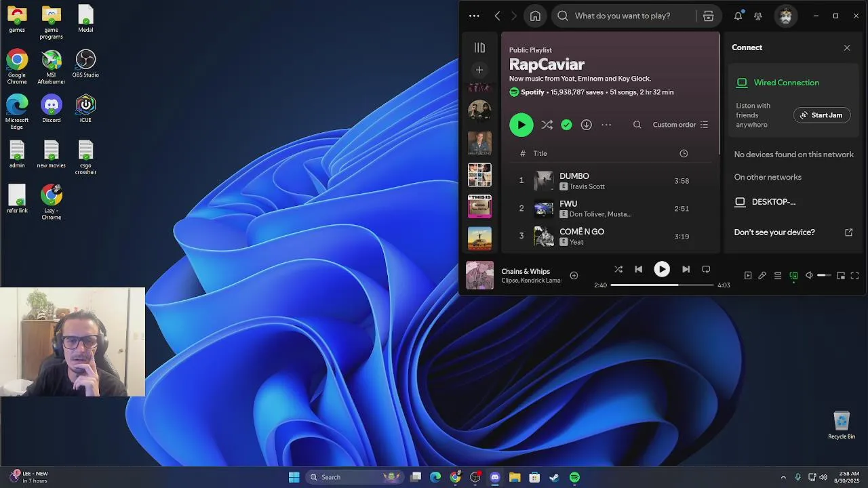Open 'Don't see your device?' help
This screenshot has height=488, width=868.
coord(793,232)
